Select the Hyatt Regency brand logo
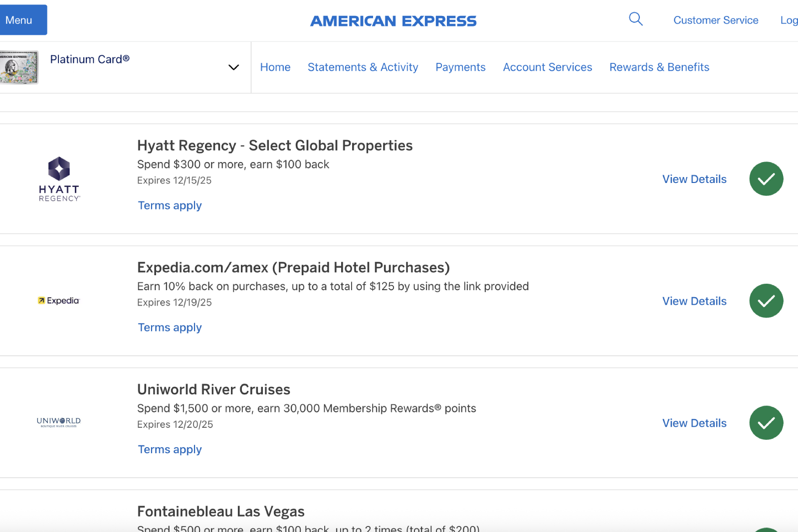The width and height of the screenshot is (798, 532). pos(58,178)
